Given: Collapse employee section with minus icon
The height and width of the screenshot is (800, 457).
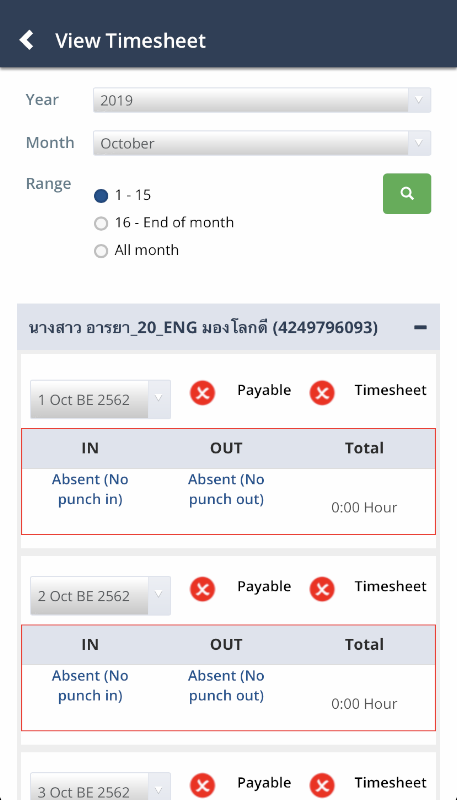Looking at the screenshot, I should (420, 328).
